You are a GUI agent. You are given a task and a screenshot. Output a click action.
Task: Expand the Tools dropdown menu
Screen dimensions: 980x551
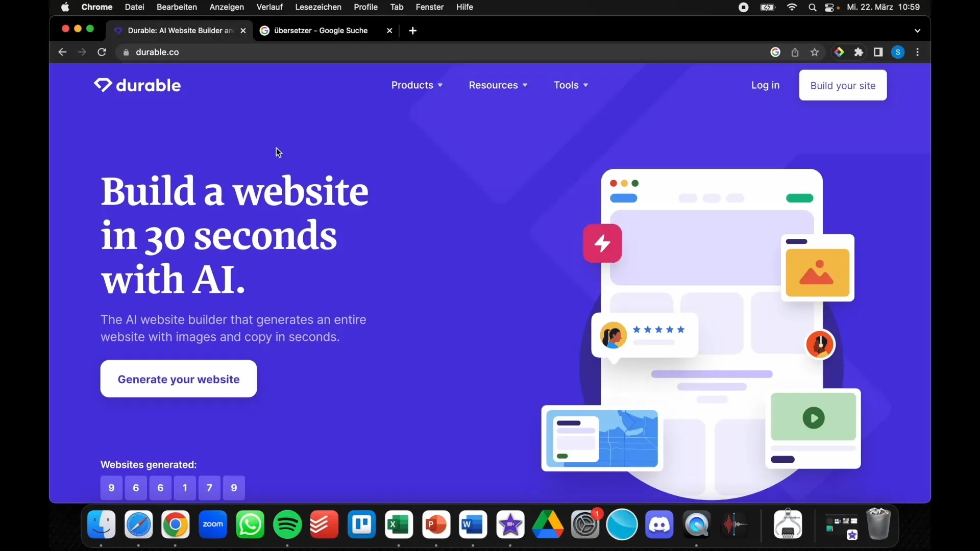(570, 85)
